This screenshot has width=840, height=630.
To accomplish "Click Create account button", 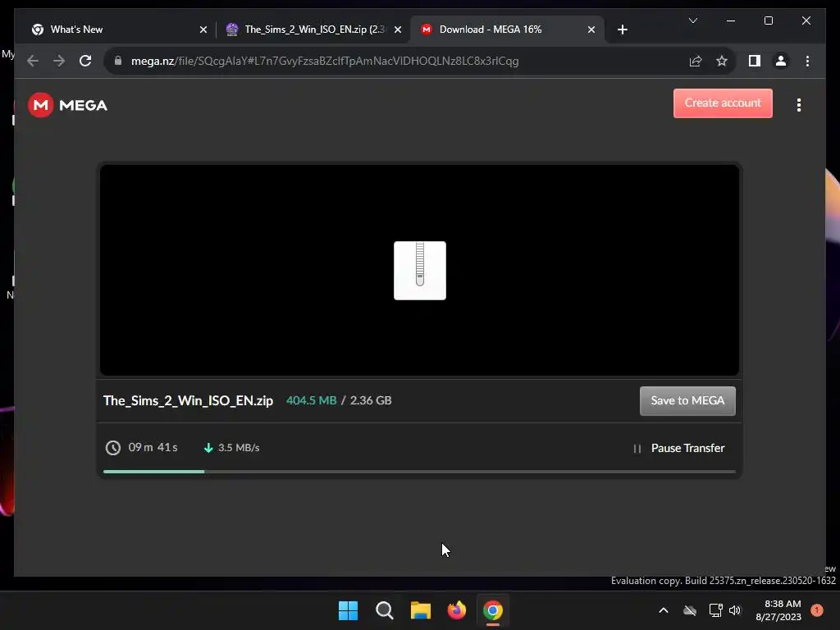I will point(723,103).
